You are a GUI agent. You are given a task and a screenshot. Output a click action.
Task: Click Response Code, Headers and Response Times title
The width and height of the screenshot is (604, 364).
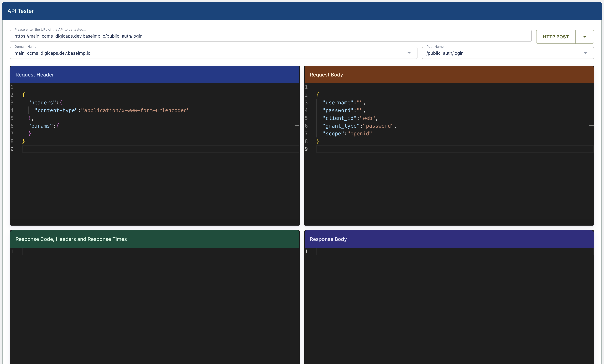(71, 239)
